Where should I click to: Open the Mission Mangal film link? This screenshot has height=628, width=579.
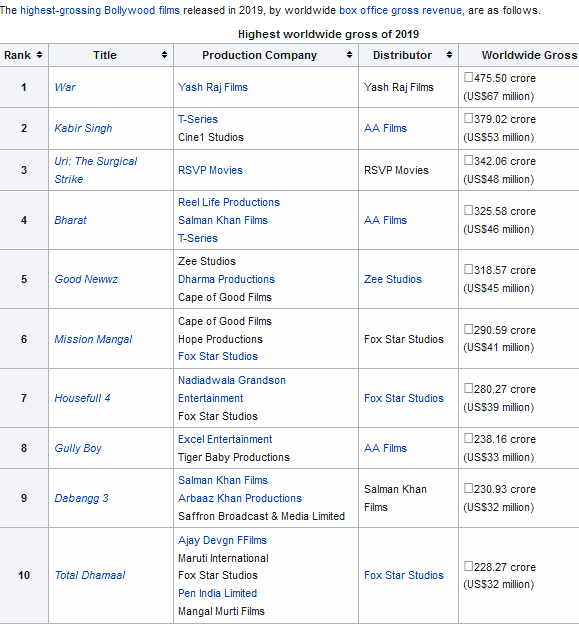93,339
